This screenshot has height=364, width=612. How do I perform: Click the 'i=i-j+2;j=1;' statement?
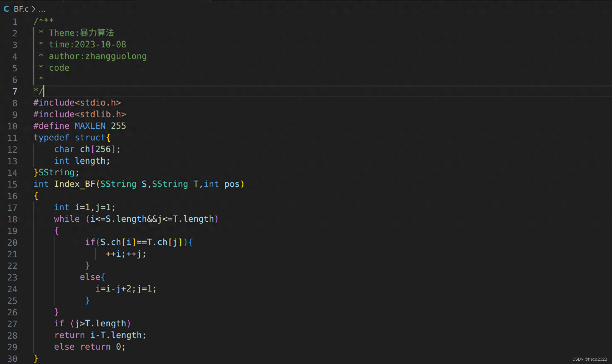(x=126, y=289)
